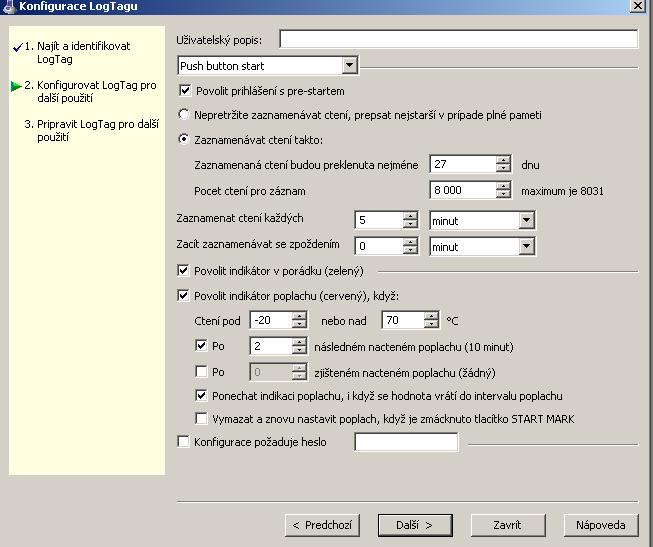Click step 2 Konfigurovat LogTag pro další použití

[x=90, y=92]
